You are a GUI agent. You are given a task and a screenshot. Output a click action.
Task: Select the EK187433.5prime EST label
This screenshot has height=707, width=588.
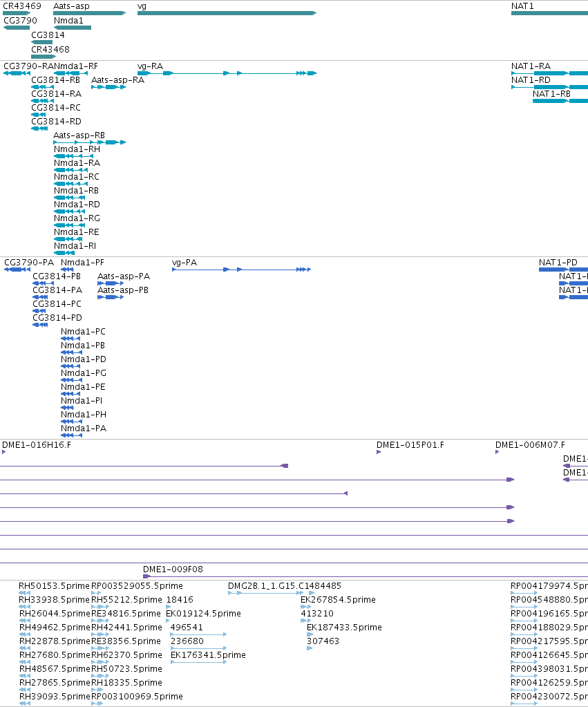point(344,628)
